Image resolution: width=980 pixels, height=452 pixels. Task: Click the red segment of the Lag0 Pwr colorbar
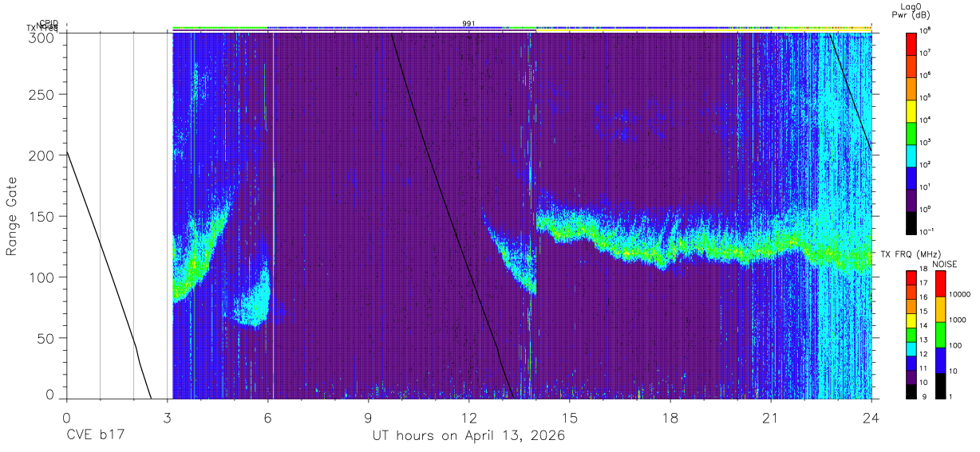click(x=911, y=44)
